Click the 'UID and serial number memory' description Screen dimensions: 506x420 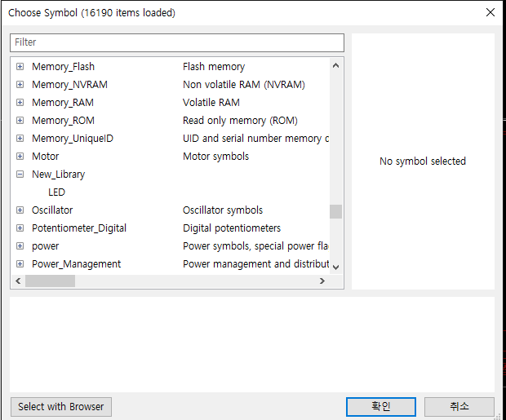coord(255,139)
